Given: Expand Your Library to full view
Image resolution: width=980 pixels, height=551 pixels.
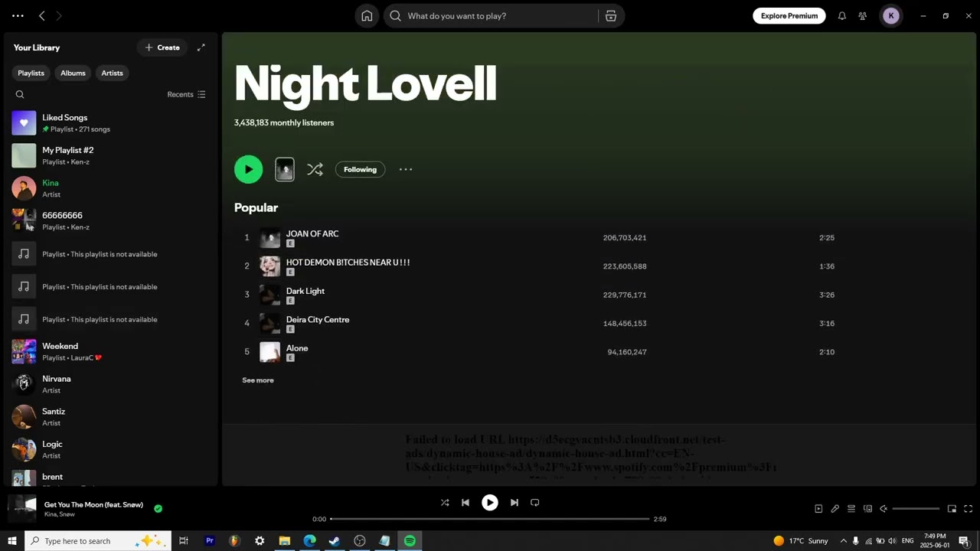Looking at the screenshot, I should coord(201,47).
